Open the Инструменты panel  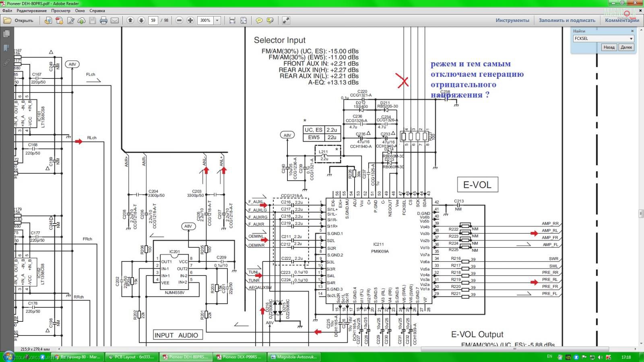click(512, 20)
